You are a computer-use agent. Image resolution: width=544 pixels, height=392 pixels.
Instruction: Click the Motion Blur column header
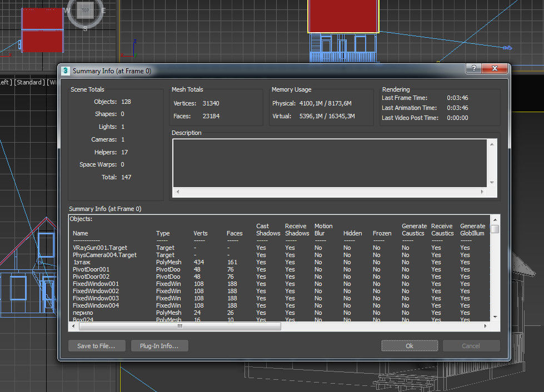click(x=323, y=230)
